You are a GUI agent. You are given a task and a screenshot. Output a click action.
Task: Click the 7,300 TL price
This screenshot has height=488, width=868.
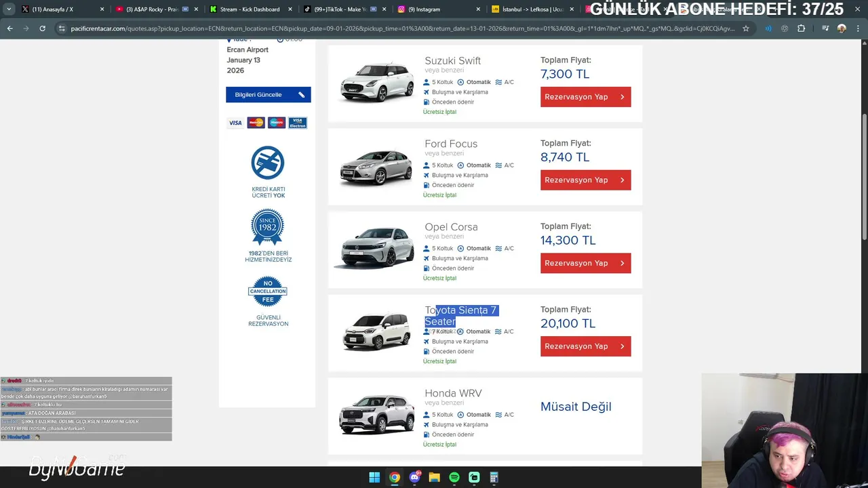pos(565,74)
